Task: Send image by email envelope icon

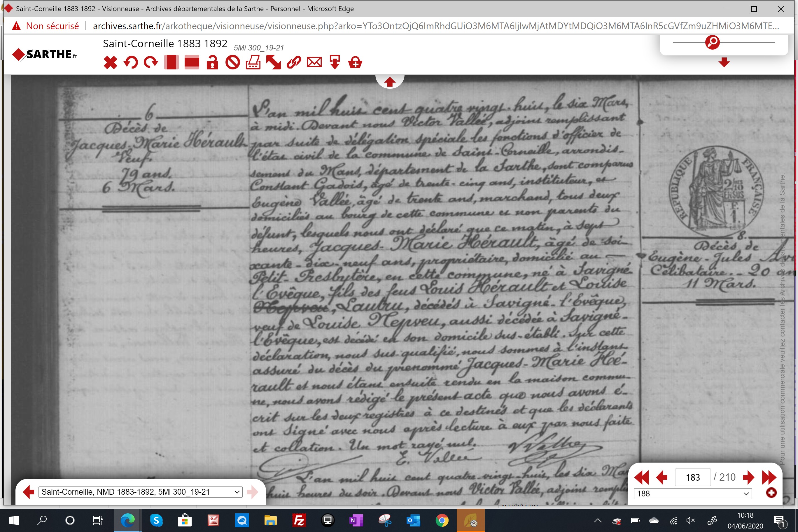Action: tap(314, 62)
